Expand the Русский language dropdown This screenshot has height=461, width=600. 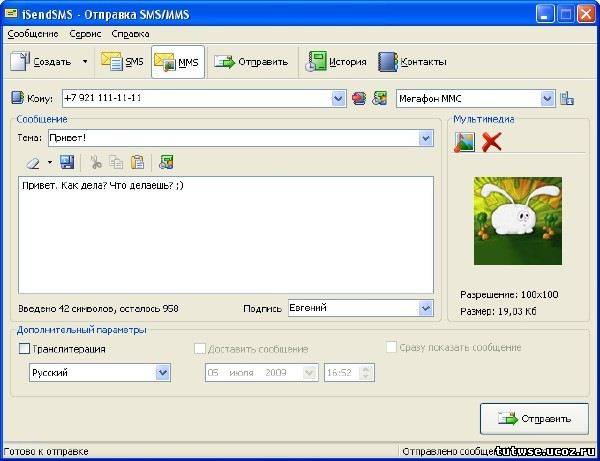pos(163,372)
